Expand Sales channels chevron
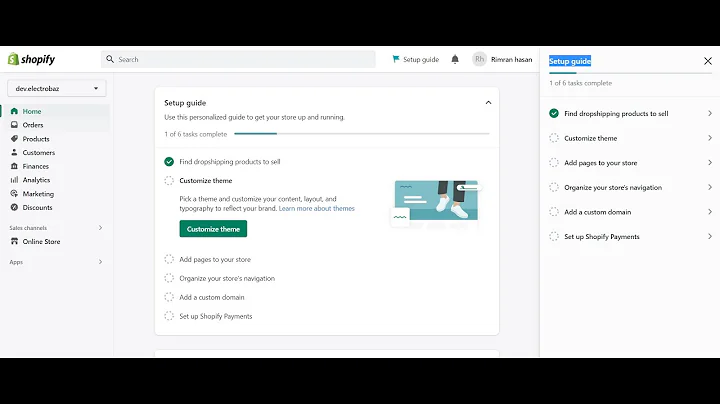Viewport: 720px width, 404px height. point(100,228)
